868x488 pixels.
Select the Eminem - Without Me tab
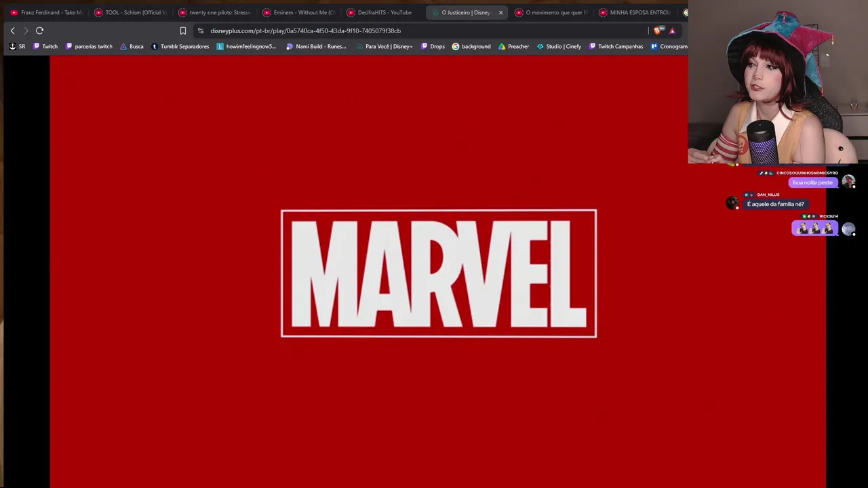[x=298, y=12]
